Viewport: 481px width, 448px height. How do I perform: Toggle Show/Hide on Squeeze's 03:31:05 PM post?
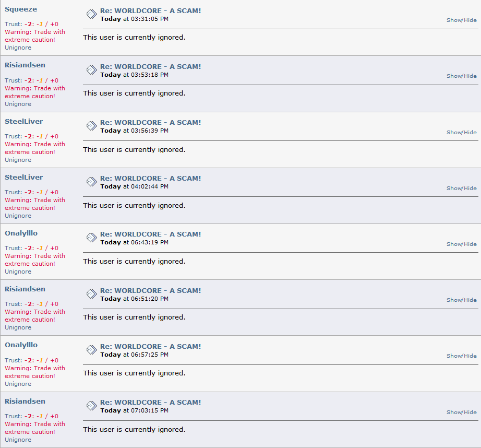pyautogui.click(x=461, y=20)
